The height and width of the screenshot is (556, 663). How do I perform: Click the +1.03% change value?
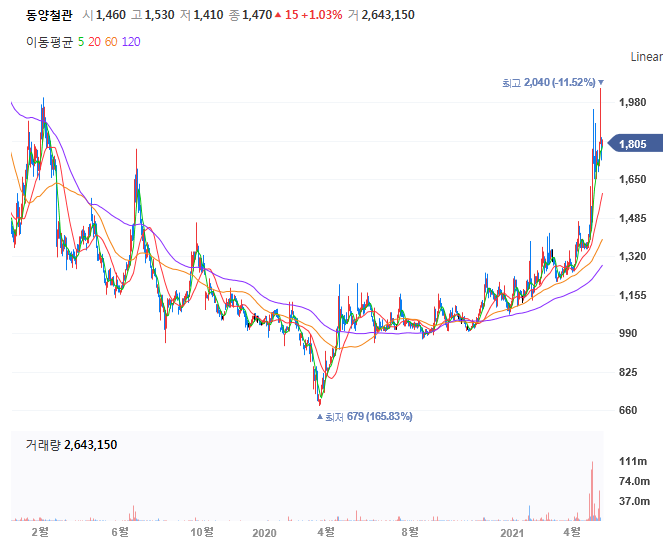(x=322, y=15)
